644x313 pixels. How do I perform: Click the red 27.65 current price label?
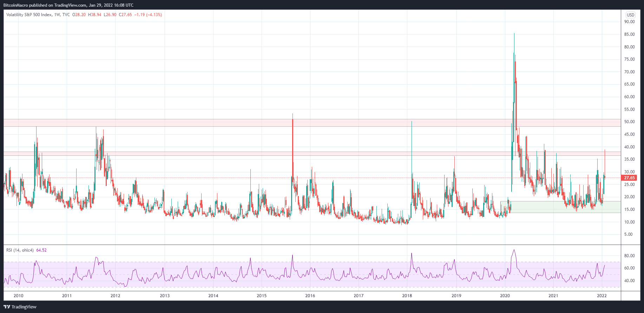pyautogui.click(x=629, y=178)
